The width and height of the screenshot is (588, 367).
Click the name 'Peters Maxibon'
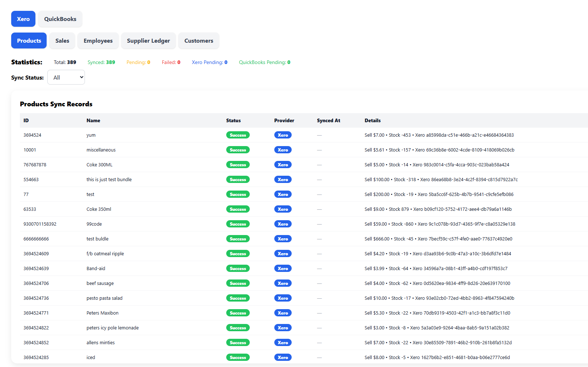click(x=102, y=313)
